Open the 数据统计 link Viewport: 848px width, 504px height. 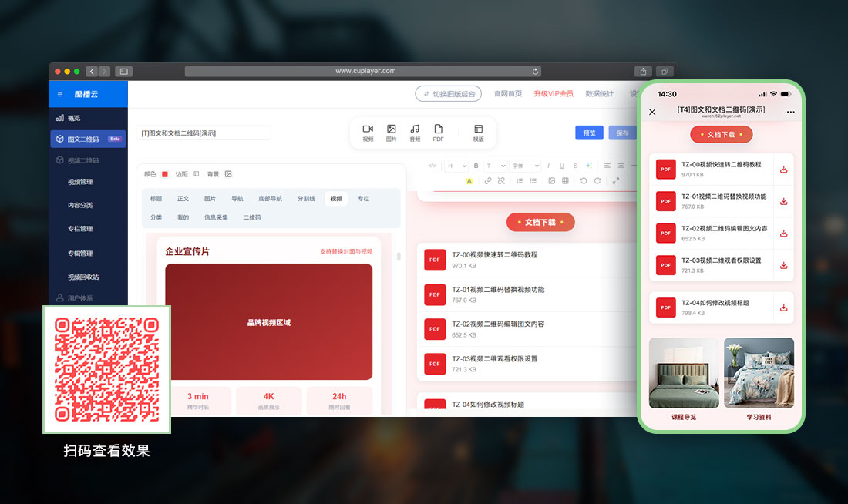pyautogui.click(x=599, y=93)
